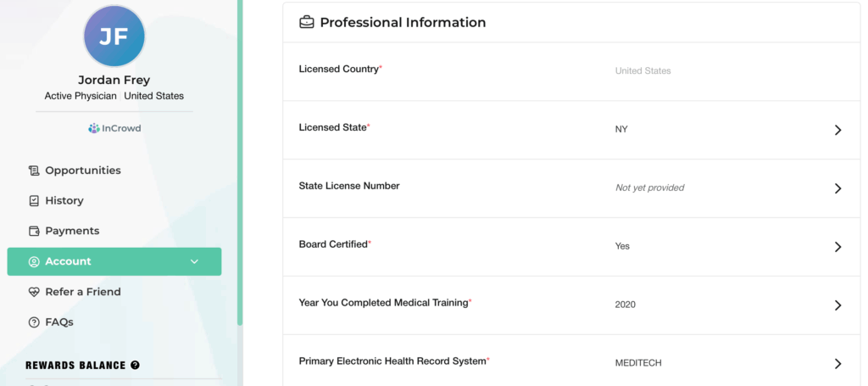Open Year Completed Medical Training arrow
Image resolution: width=868 pixels, height=386 pixels.
837,305
